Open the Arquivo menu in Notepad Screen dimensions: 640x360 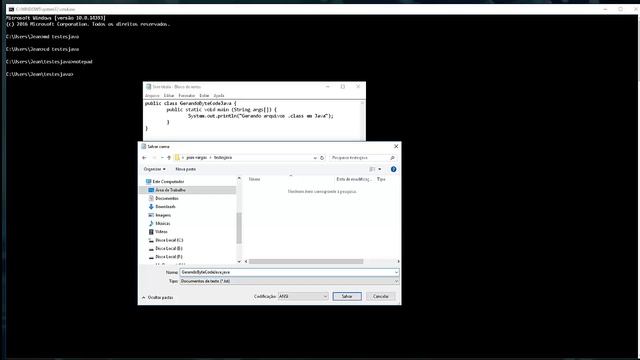tap(152, 96)
